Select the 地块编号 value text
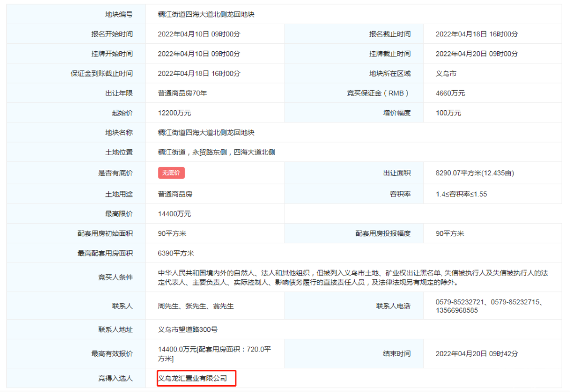The image size is (570, 392). pos(206,14)
